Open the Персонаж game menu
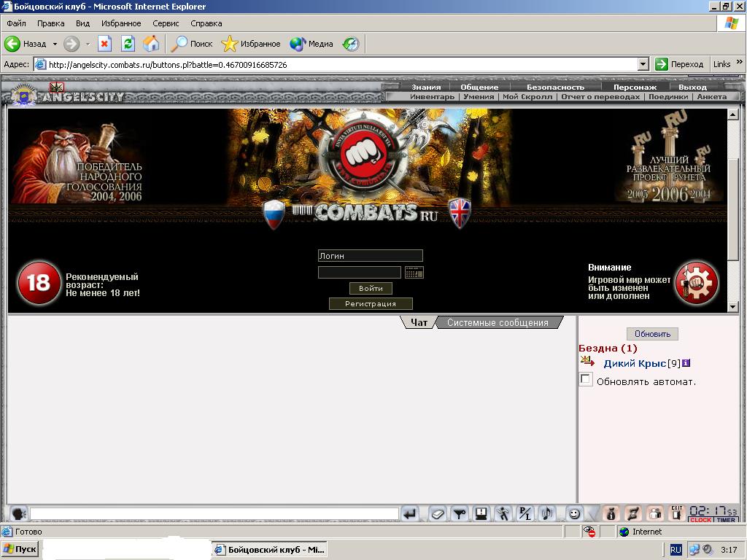This screenshot has height=560, width=747. [635, 87]
